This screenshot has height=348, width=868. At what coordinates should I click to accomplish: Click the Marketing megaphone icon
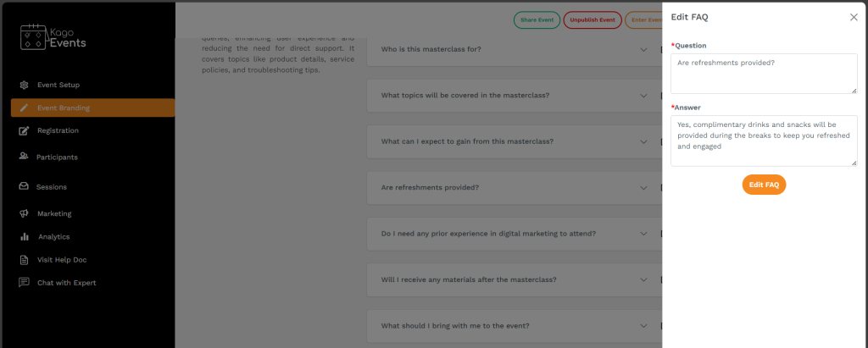(25, 213)
